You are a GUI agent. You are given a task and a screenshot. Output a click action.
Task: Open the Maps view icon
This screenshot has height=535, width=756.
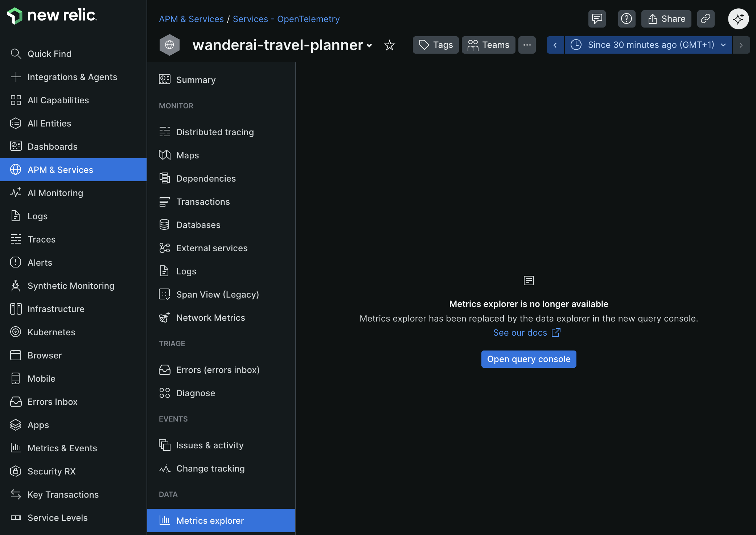click(x=165, y=155)
